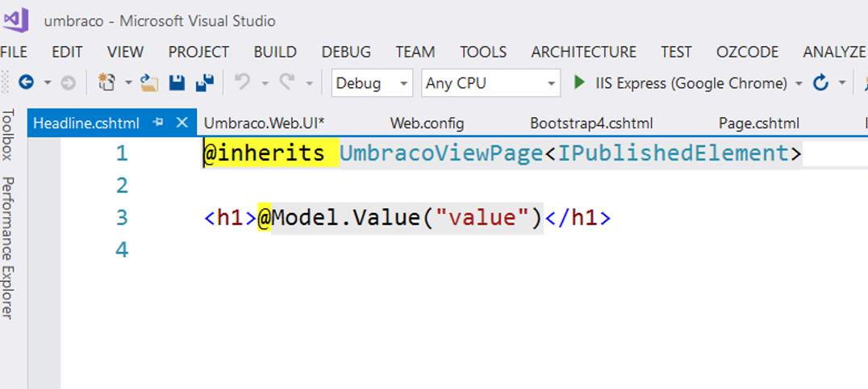Open the Performance Explorer side panel
Viewport: 868px width, 389px height.
pyautogui.click(x=7, y=248)
